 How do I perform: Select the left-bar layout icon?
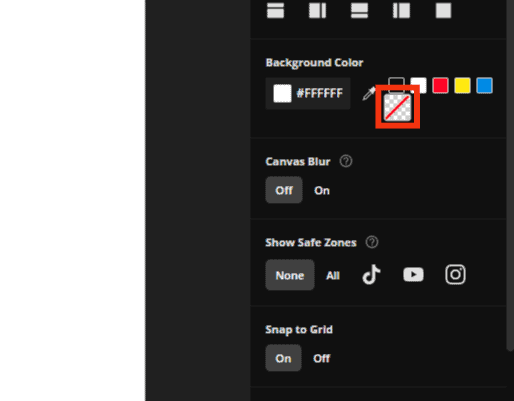[401, 10]
